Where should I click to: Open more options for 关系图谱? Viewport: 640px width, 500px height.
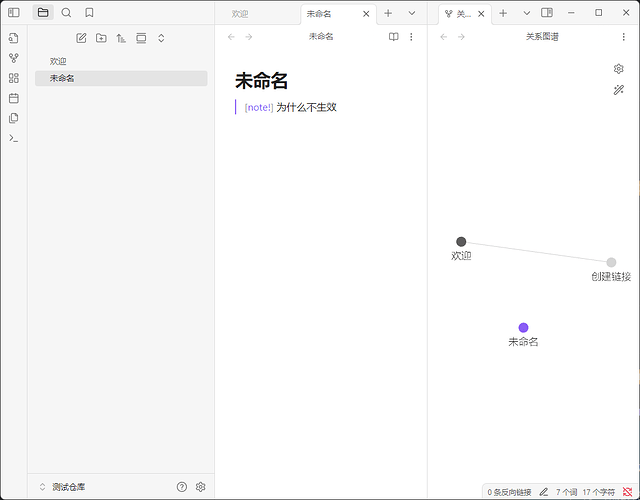623,37
